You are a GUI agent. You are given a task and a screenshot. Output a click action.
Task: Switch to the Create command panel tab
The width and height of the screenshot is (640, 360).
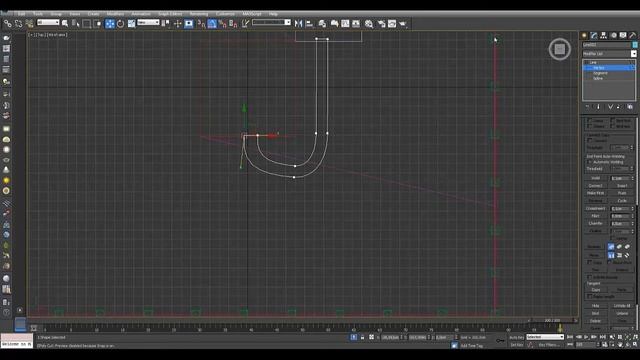[584, 36]
